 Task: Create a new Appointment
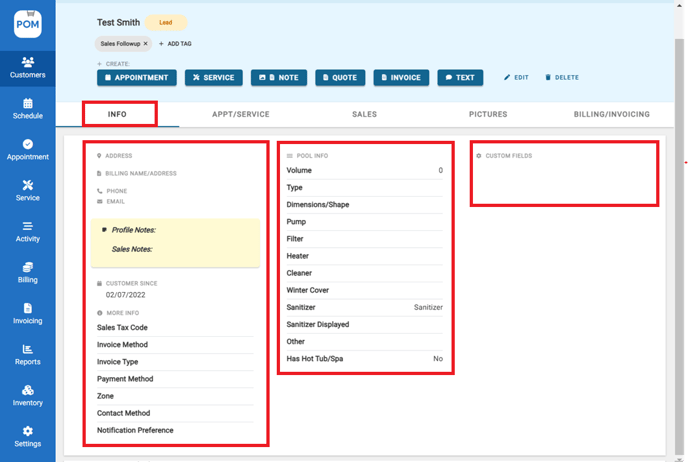(x=137, y=77)
